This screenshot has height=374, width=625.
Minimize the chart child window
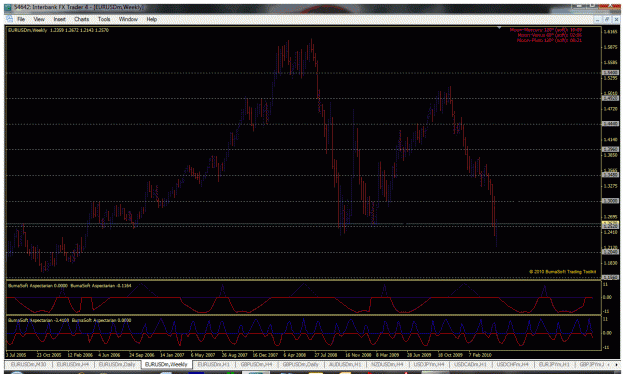coord(597,19)
